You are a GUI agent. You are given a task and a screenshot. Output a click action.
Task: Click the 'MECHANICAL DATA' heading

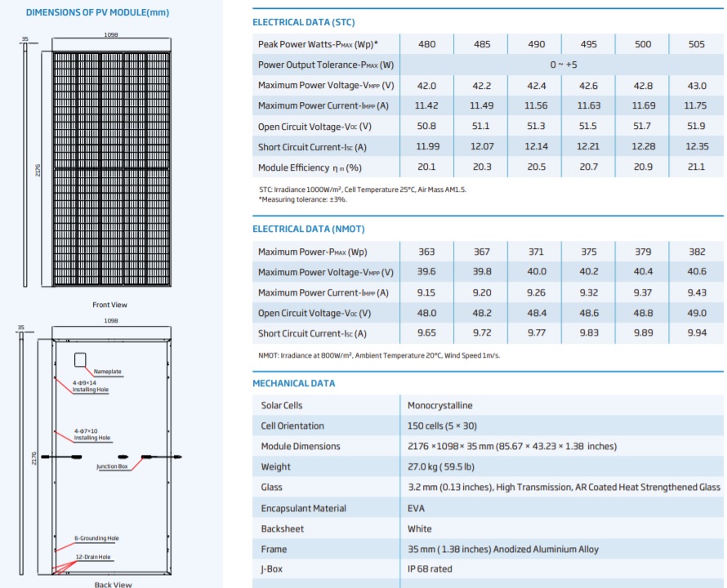pyautogui.click(x=294, y=384)
